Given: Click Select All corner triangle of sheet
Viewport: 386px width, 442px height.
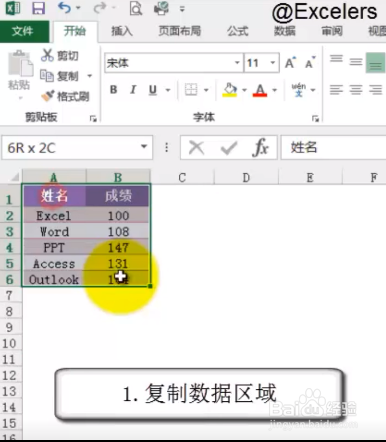Looking at the screenshot, I should point(14,176).
